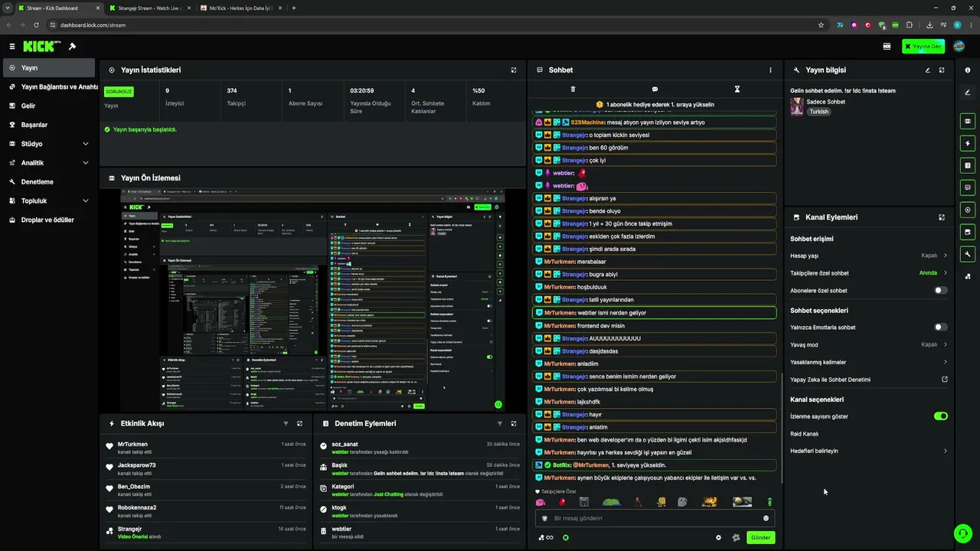This screenshot has width=980, height=551.
Task: Toggle the wrench widget icon in right rail
Action: (x=968, y=254)
